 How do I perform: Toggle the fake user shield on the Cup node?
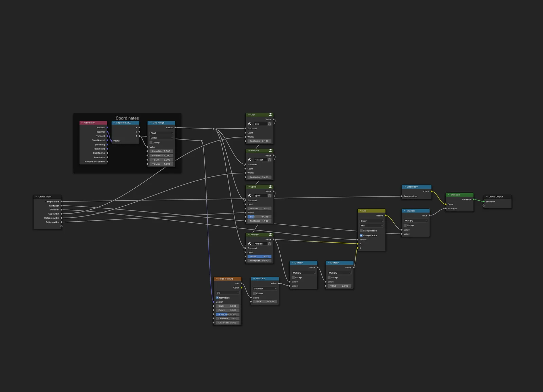tap(269, 124)
